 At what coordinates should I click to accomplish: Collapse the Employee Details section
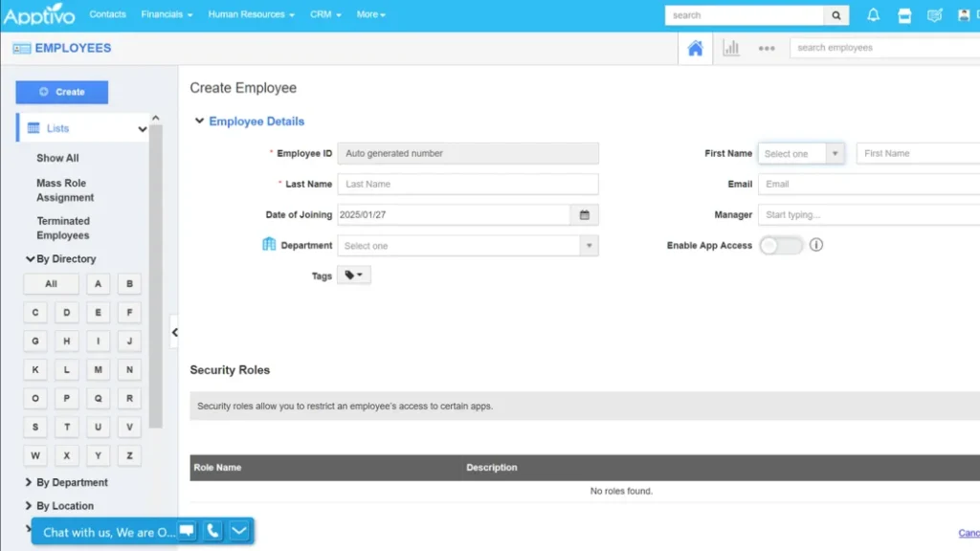pyautogui.click(x=199, y=121)
